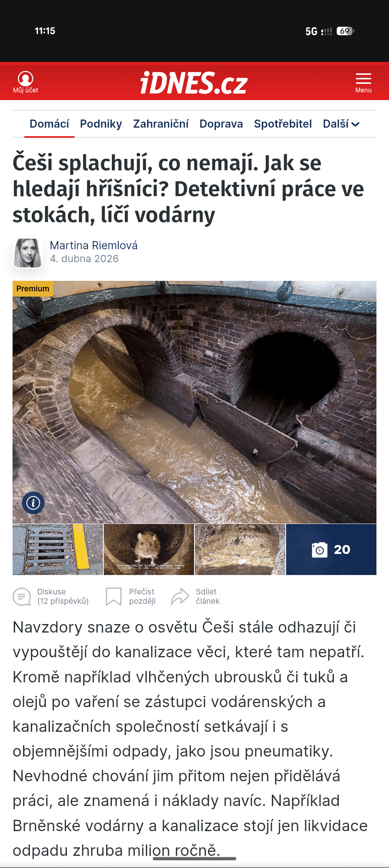This screenshot has height=868, width=389.
Task: Go to the Zahraniční section
Action: tap(161, 124)
